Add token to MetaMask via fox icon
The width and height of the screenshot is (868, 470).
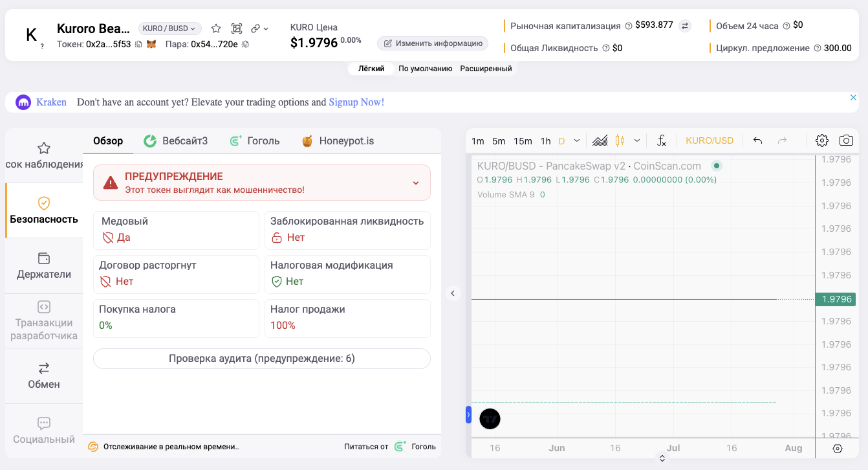pyautogui.click(x=151, y=45)
